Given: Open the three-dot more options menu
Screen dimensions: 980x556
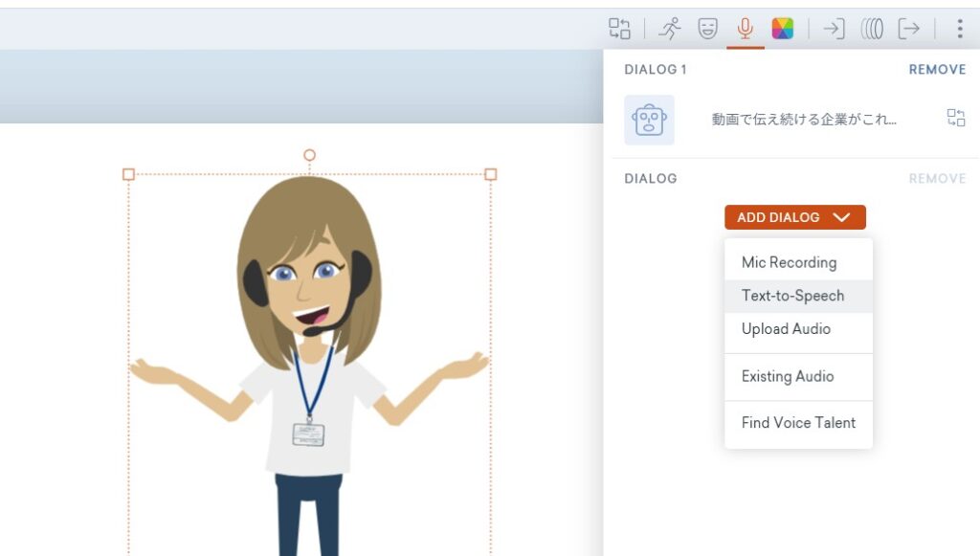Looking at the screenshot, I should pos(959,29).
